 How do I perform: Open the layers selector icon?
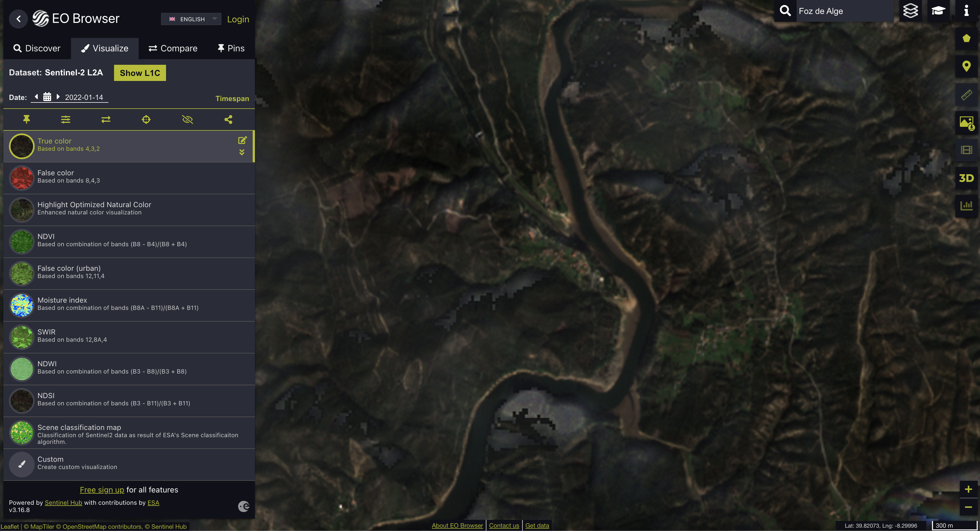pos(910,11)
